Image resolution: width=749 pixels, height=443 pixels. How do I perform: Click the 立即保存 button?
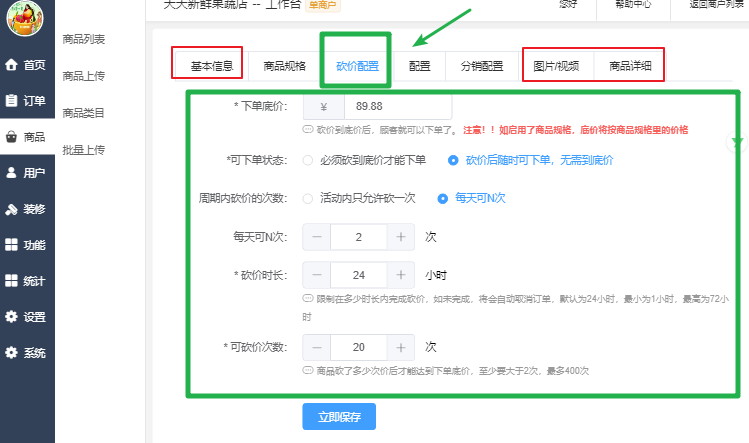point(339,417)
